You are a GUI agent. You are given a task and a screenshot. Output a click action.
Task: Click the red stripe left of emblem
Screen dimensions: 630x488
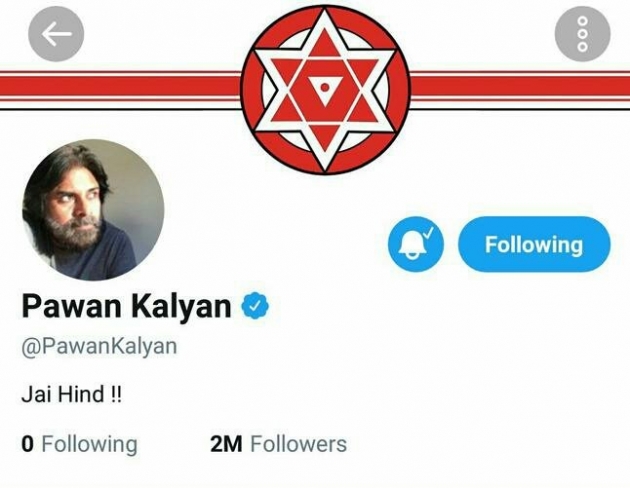point(120,88)
